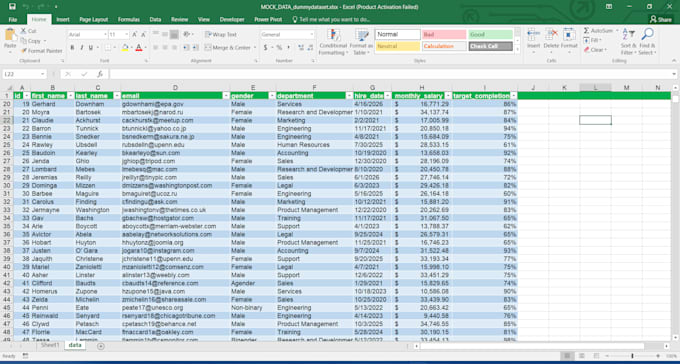Screen dimensions: 680x364
Task: Click the Cut scissors icon
Action: click(23, 31)
